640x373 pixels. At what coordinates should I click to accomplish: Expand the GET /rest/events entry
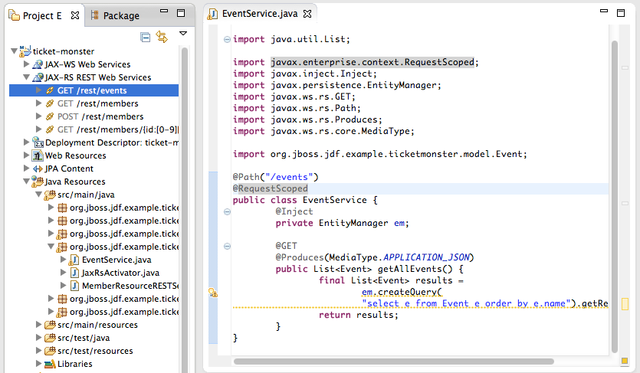point(38,90)
